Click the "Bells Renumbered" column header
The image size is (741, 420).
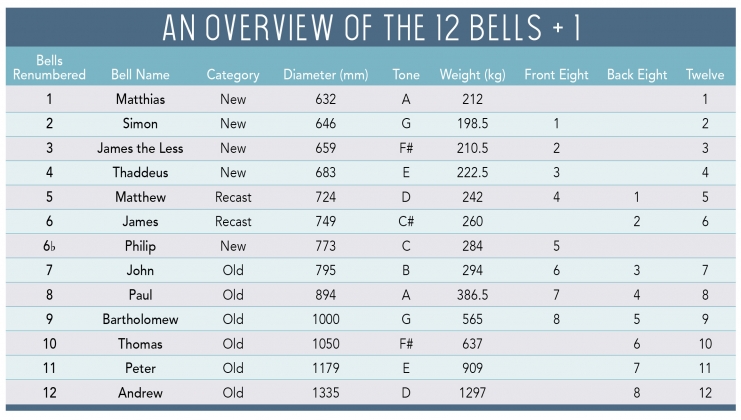tap(49, 68)
